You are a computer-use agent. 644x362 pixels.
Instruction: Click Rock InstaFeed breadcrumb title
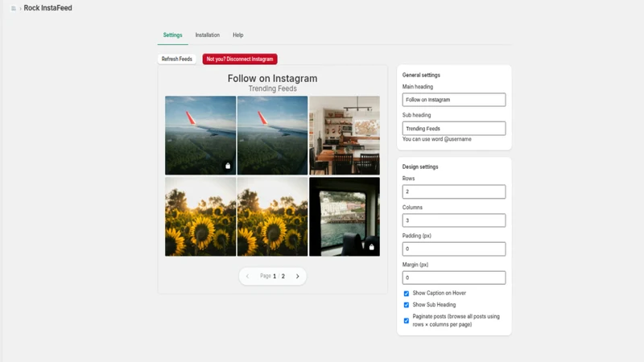pos(47,8)
